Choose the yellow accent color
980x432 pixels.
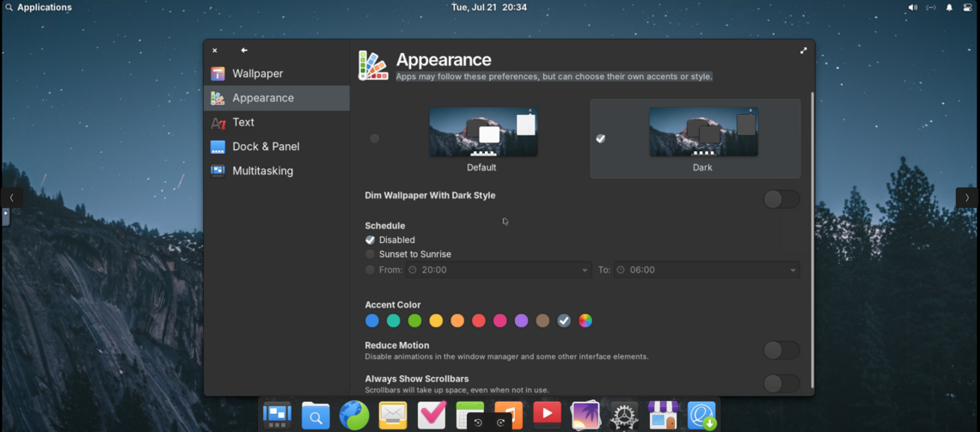pos(436,321)
